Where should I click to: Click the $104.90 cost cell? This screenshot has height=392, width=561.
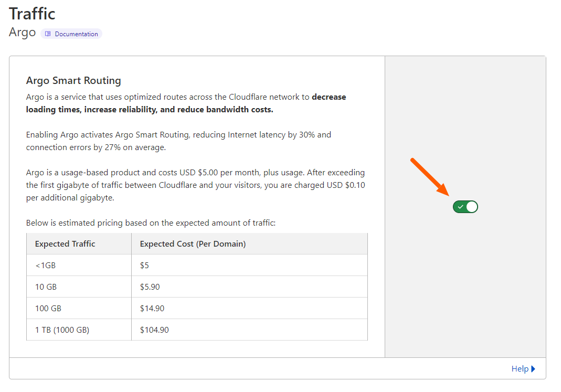[x=154, y=330]
